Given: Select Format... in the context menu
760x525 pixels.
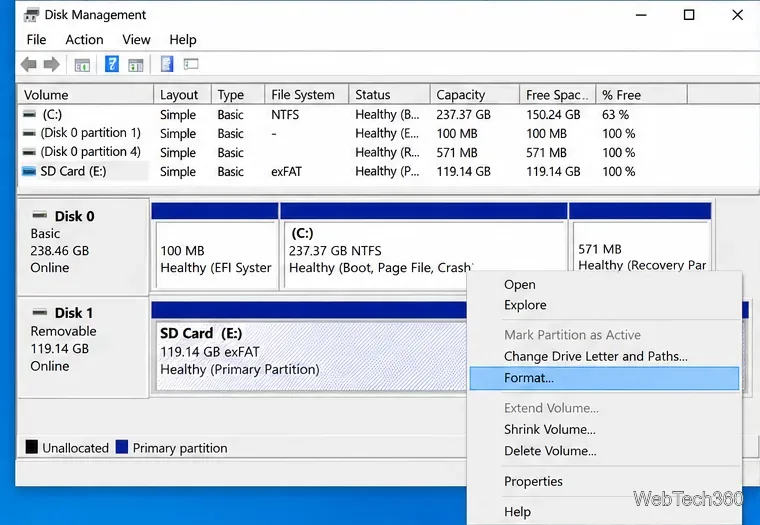Looking at the screenshot, I should coord(604,378).
